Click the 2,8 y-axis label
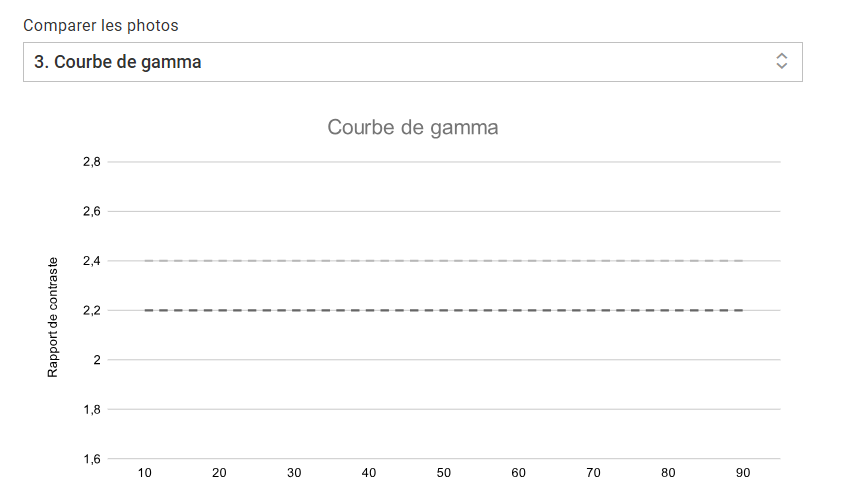The height and width of the screenshot is (491, 851). point(92,162)
